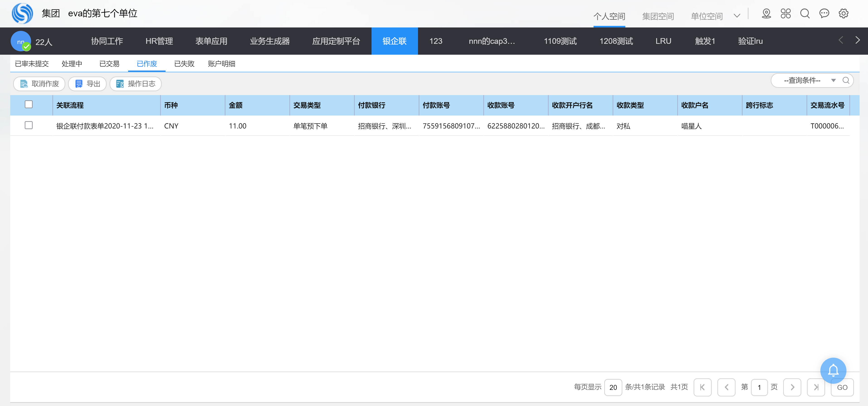Open the four-squares app grid icon

[785, 14]
